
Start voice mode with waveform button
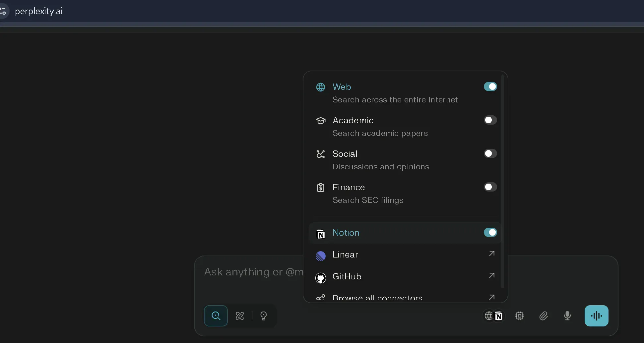tap(596, 316)
